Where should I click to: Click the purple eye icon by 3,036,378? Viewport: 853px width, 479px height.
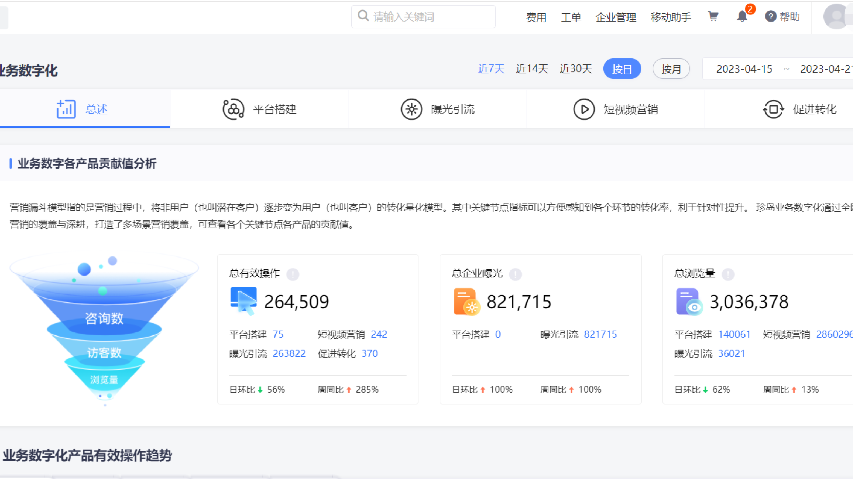pyautogui.click(x=689, y=302)
